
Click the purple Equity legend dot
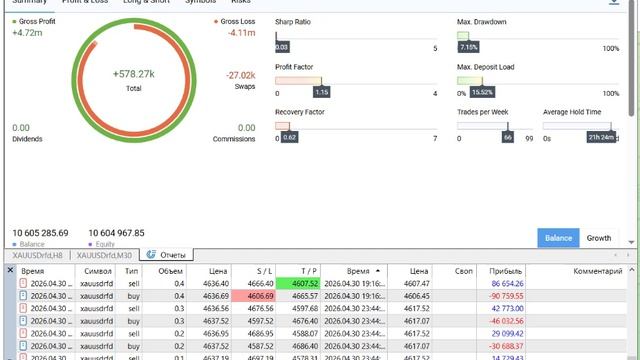90,244
